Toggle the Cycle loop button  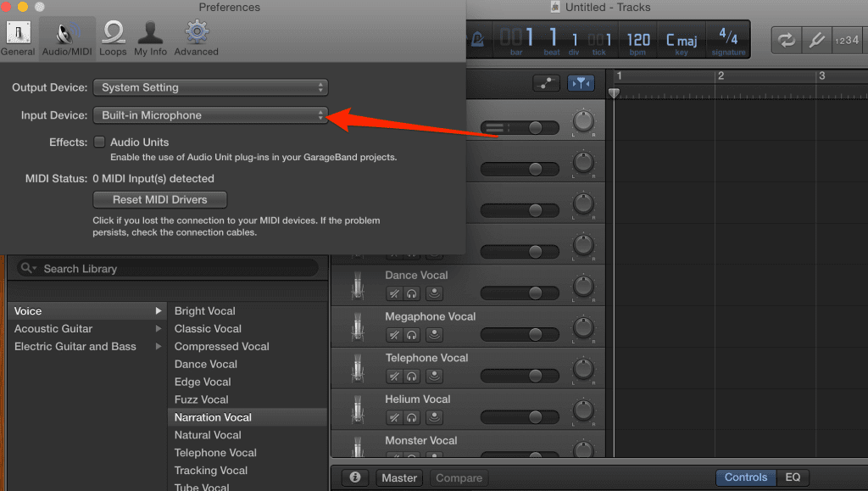click(x=787, y=41)
